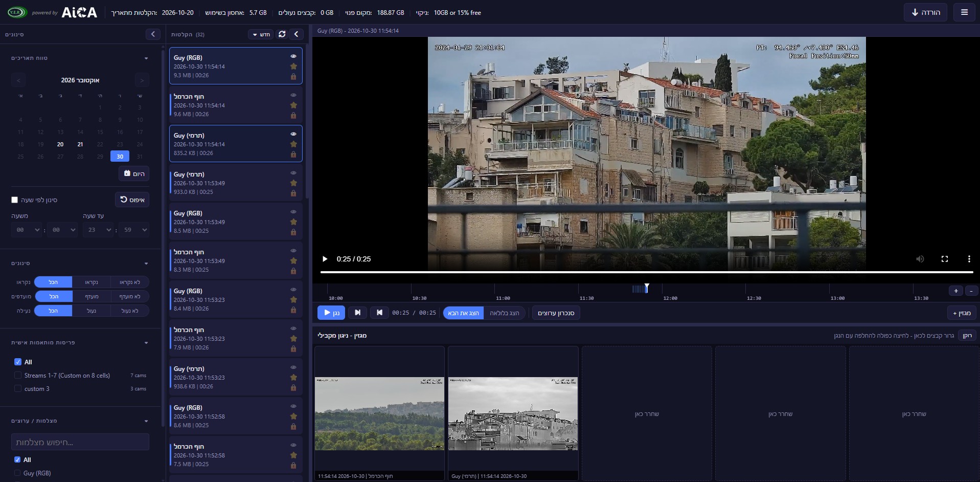Mute the video player volume
The width and height of the screenshot is (980, 482).
[x=920, y=259]
